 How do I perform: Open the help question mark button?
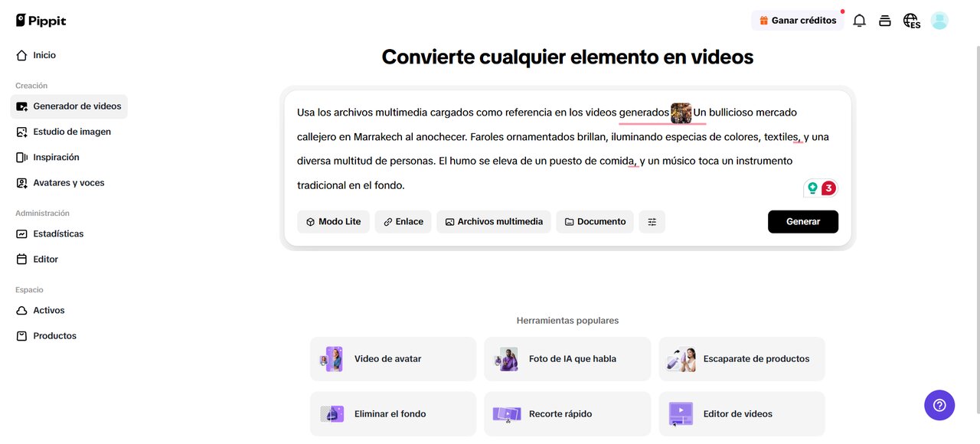[x=939, y=405]
